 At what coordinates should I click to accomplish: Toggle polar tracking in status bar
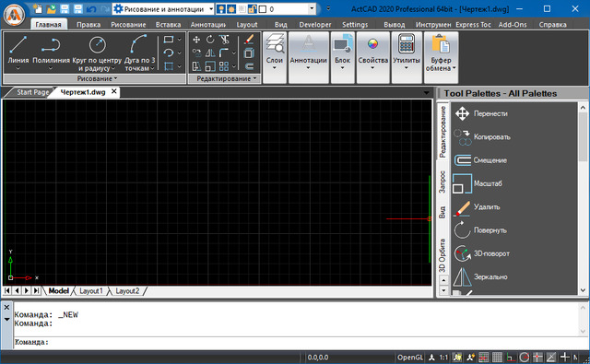[525, 358]
